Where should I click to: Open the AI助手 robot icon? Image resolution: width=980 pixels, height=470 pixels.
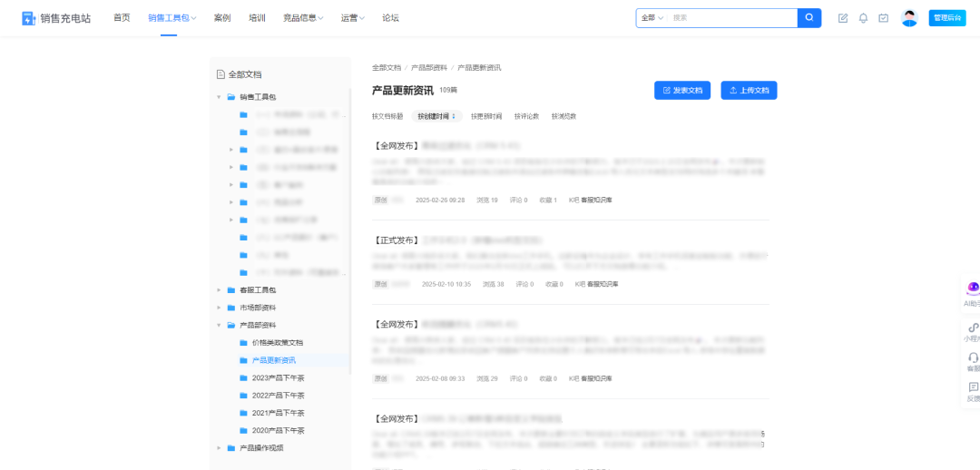click(973, 289)
